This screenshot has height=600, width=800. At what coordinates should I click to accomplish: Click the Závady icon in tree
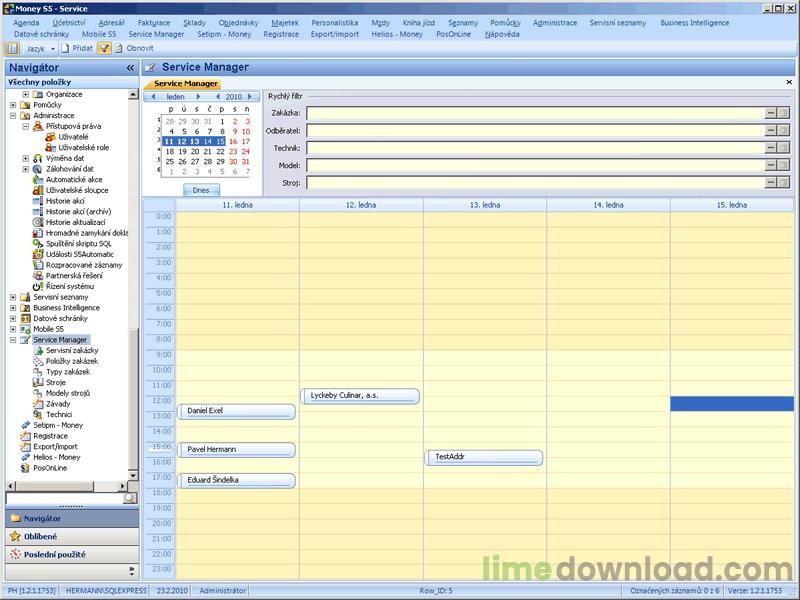coord(38,404)
